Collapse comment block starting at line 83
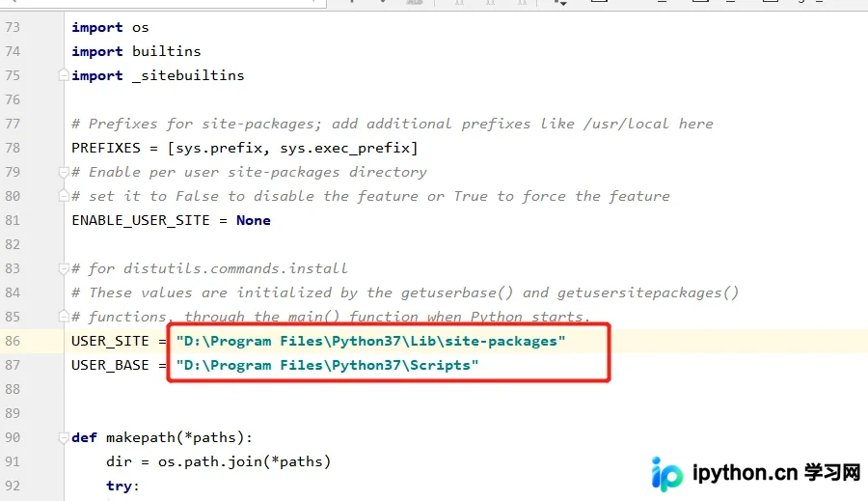 (x=64, y=268)
